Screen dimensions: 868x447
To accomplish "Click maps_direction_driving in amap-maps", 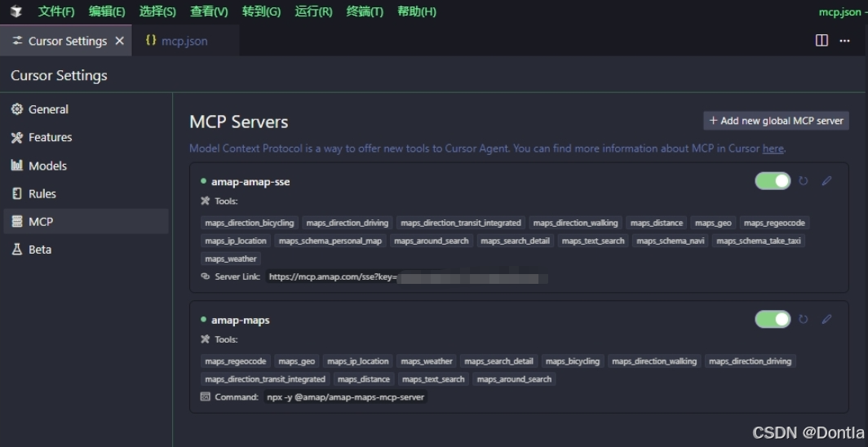I will [750, 361].
